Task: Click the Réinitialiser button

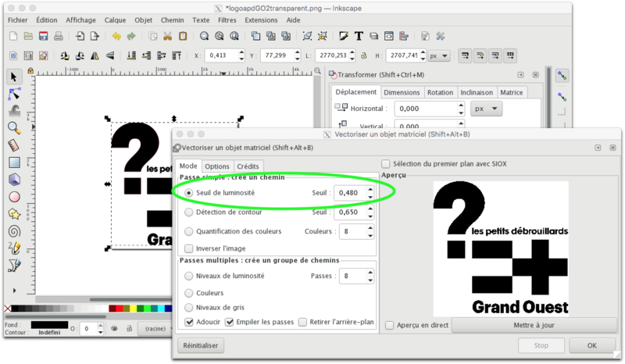Action: click(201, 346)
